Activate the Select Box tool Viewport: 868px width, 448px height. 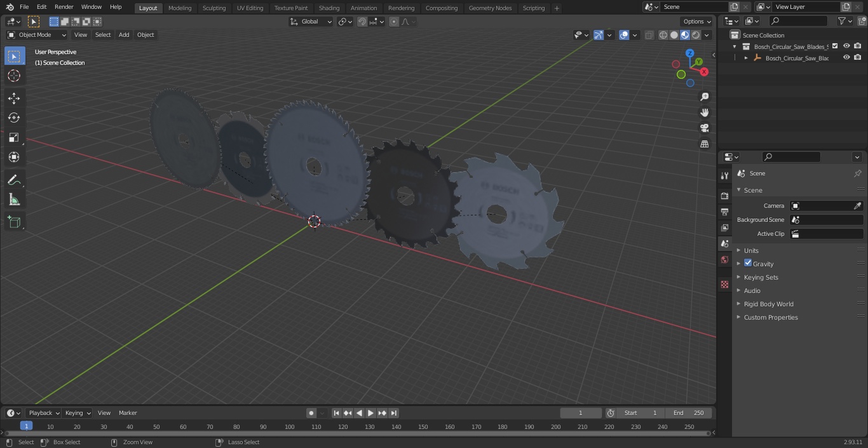tap(14, 56)
